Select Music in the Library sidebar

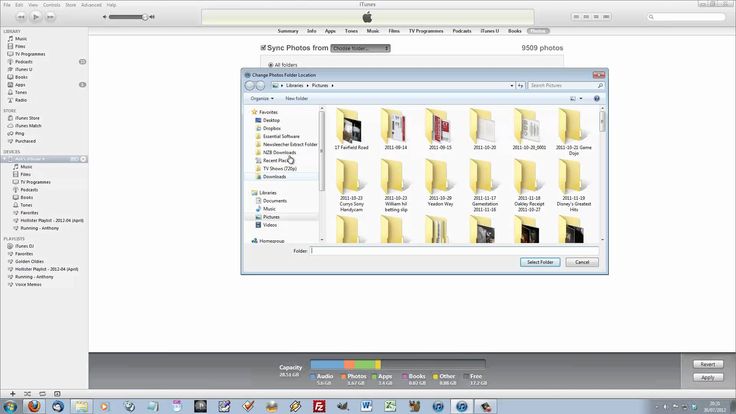pyautogui.click(x=21, y=39)
